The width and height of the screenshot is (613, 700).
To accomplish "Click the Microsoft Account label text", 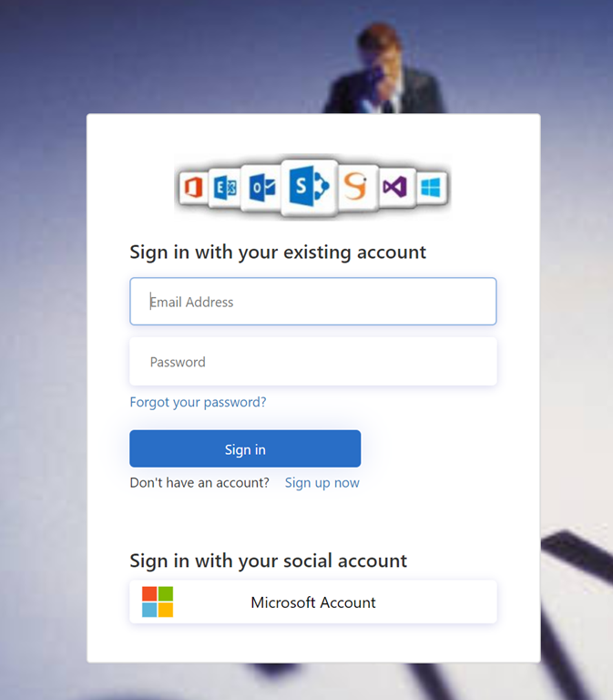I will 312,602.
